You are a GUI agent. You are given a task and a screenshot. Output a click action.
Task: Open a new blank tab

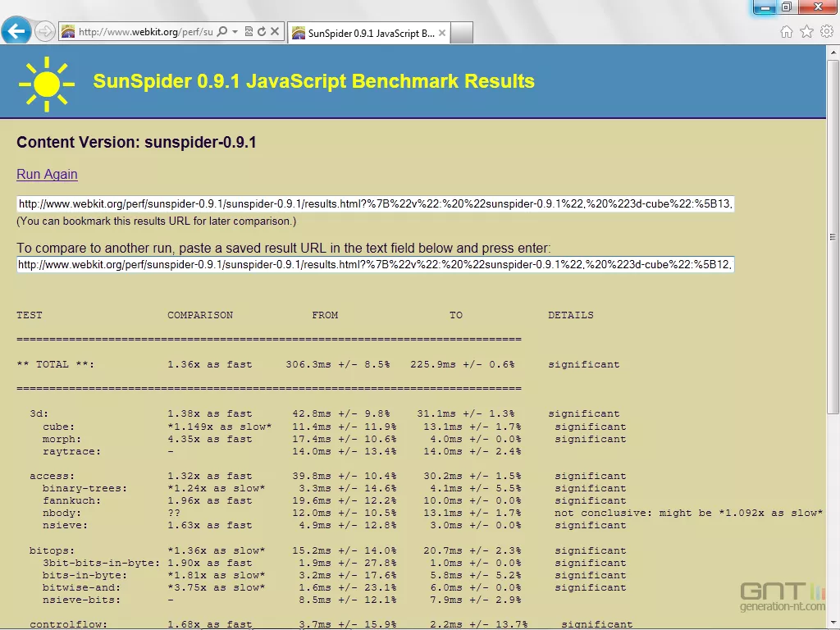tap(462, 34)
